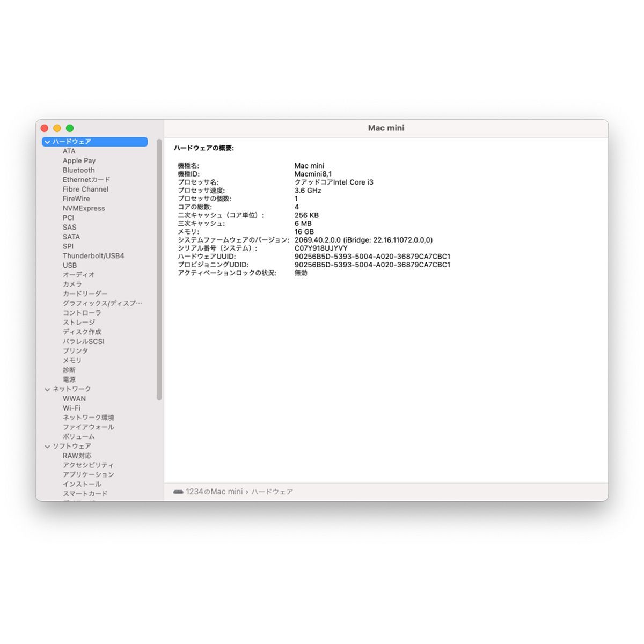
Task: Open the ストレージ sidebar item
Action: tap(78, 323)
